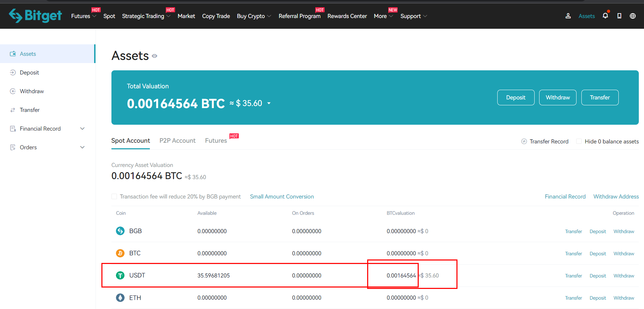
Task: Expand the Buy Crypto dropdown
Action: point(269,16)
